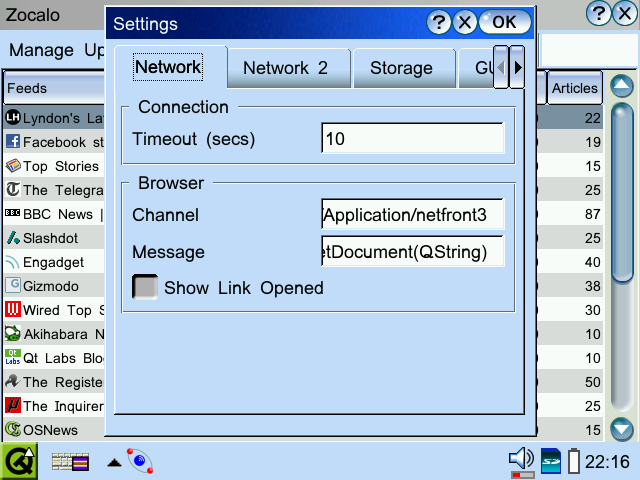Click the Channel text field

click(x=413, y=215)
